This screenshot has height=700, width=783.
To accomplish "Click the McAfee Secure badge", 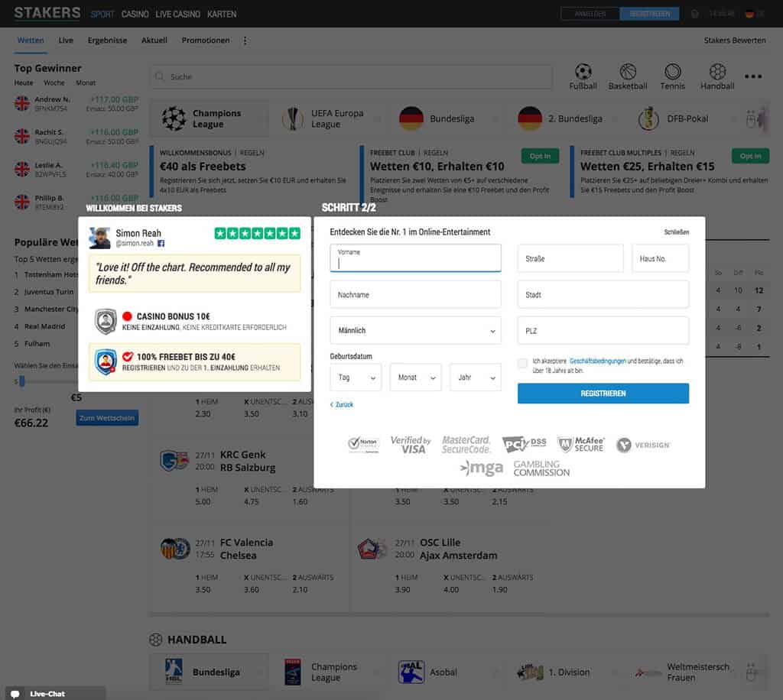I will [x=580, y=444].
